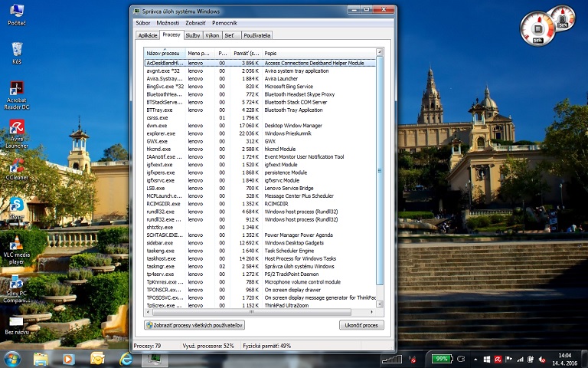Viewport: 588px width, 368px height.
Task: Sort by the Pamäť column header
Action: pos(246,53)
